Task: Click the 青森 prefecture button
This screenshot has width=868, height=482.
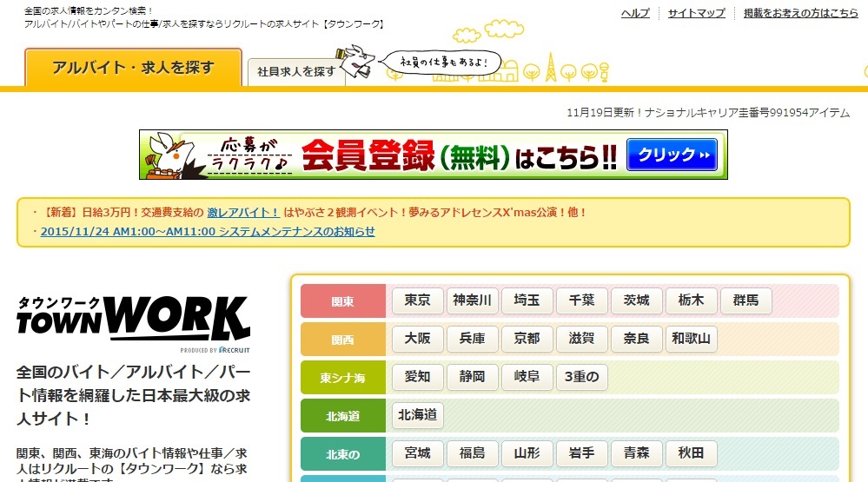Action: click(637, 453)
